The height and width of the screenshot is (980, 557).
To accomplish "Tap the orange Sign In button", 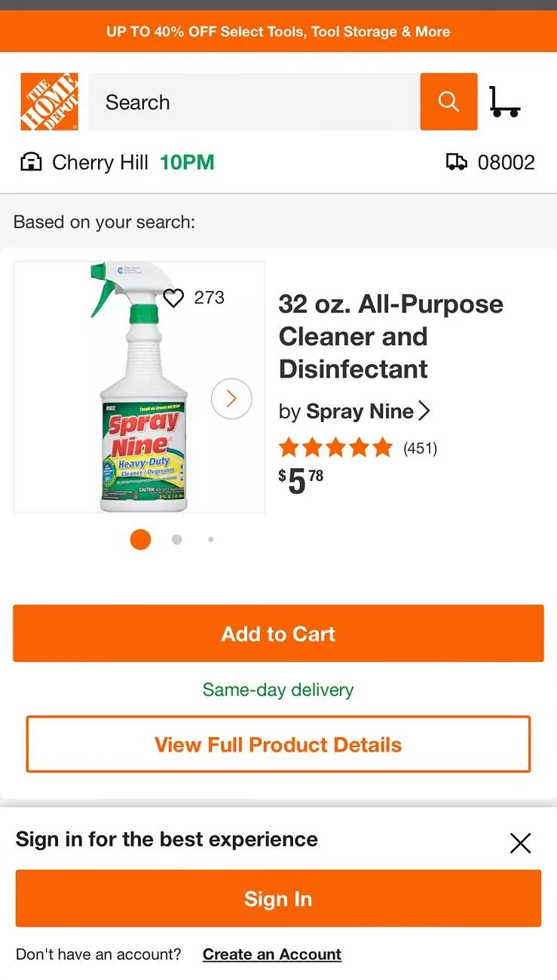I will (278, 899).
